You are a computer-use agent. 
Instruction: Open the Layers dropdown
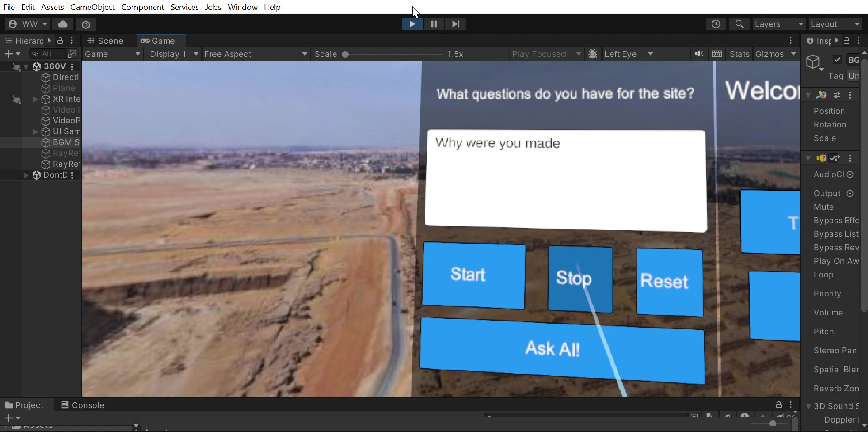tap(779, 24)
